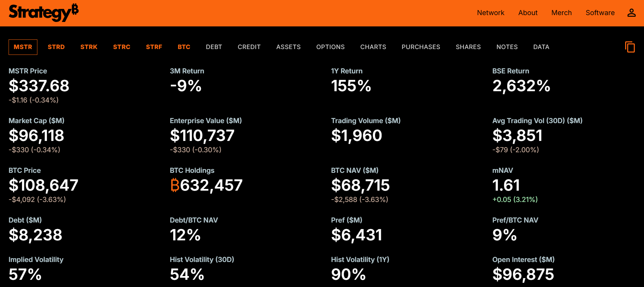Open the OPTIONS tab

(331, 47)
